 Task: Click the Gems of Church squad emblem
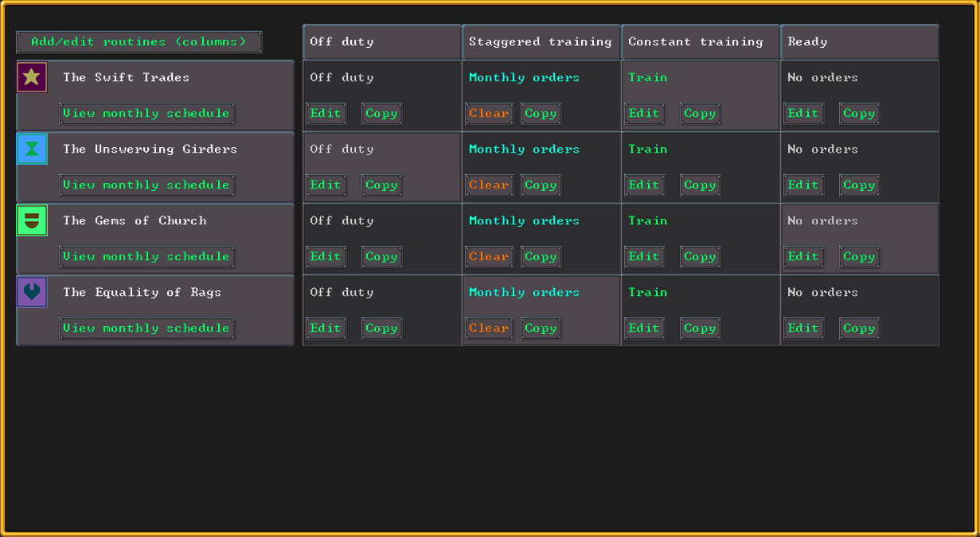[x=32, y=220]
